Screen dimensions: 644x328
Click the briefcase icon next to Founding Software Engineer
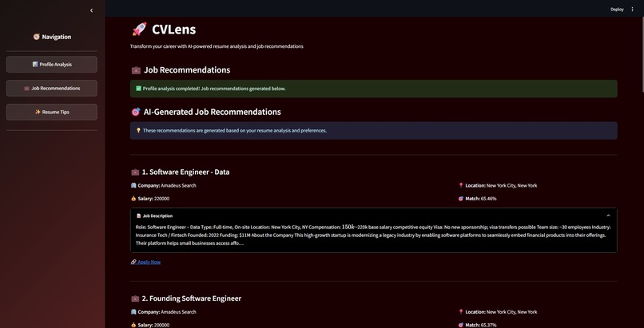point(135,298)
